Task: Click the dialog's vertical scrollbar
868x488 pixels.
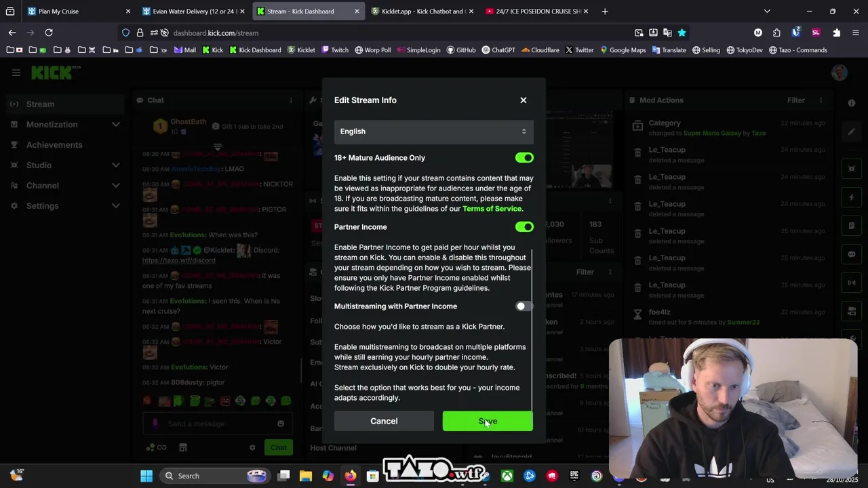Action: tap(532, 329)
